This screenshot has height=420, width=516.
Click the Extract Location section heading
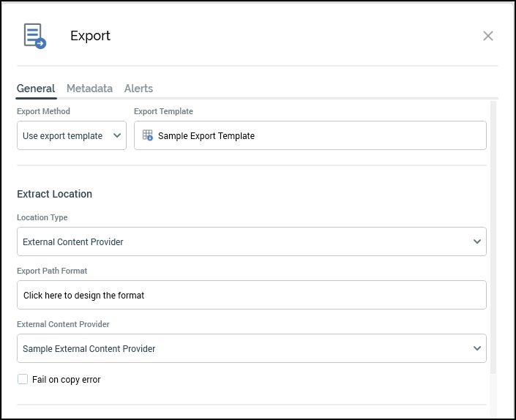point(54,194)
